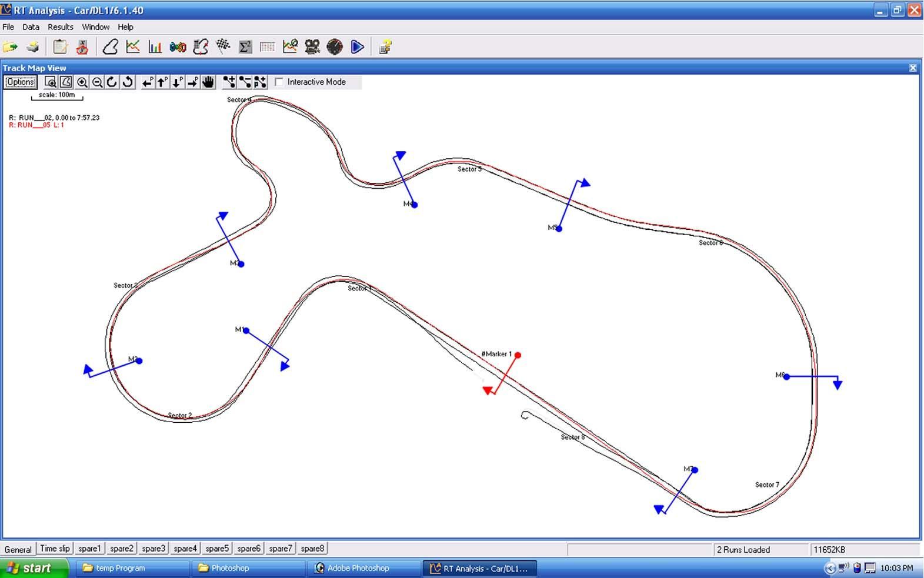
Task: Click the Options button
Action: (x=21, y=82)
